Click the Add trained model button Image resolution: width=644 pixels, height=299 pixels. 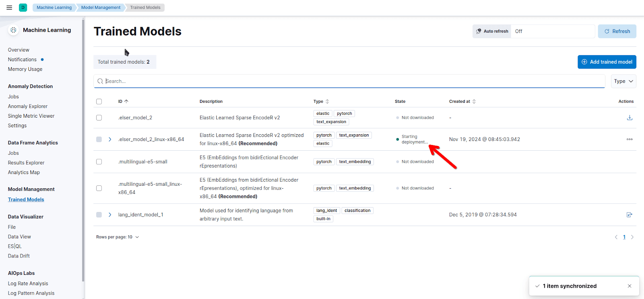coord(607,62)
